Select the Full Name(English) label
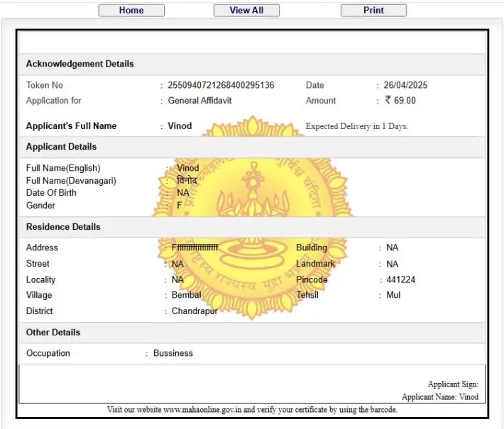The height and width of the screenshot is (429, 504). [63, 168]
